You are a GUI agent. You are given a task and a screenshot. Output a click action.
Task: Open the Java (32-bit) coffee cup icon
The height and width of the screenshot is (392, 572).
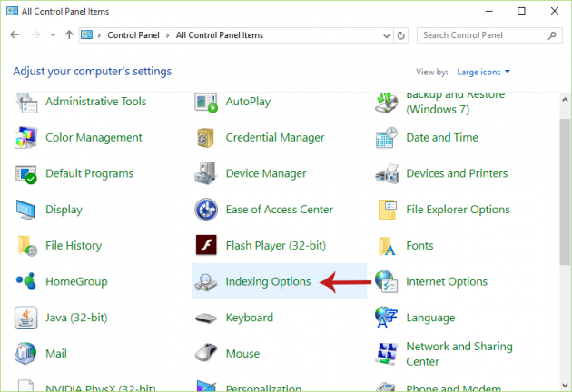click(26, 318)
